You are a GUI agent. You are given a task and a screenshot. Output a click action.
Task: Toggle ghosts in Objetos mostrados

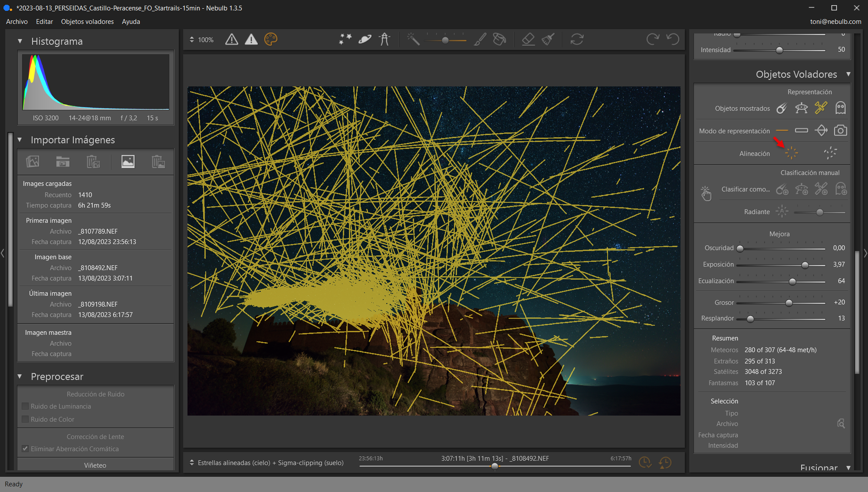(x=841, y=108)
